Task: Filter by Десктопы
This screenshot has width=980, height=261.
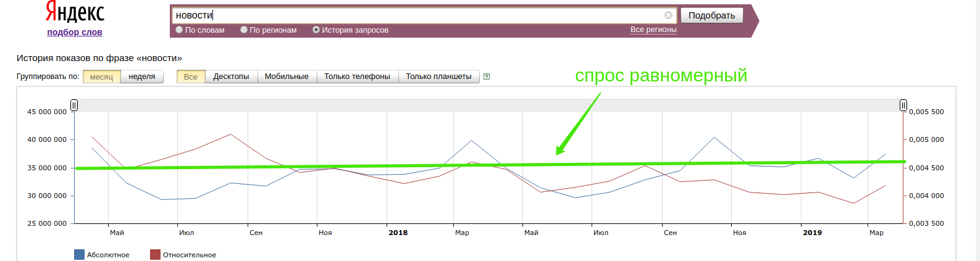Action: coord(231,77)
